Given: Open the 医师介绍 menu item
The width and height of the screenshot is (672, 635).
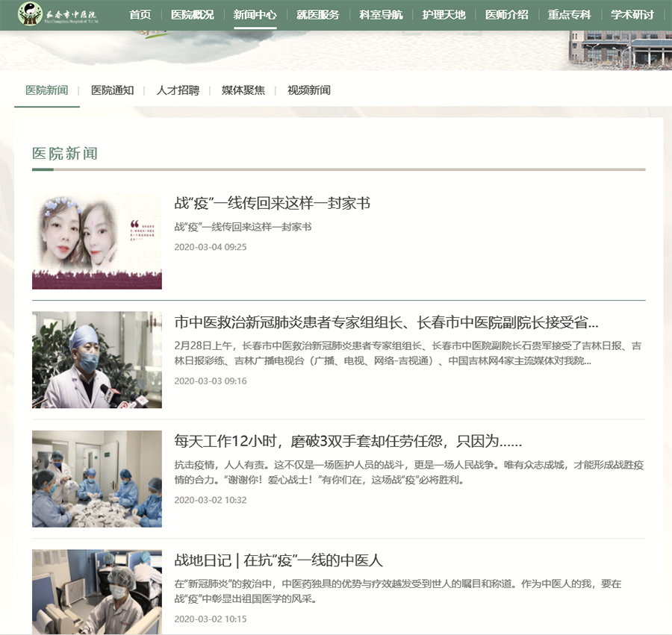Looking at the screenshot, I should click(x=506, y=15).
